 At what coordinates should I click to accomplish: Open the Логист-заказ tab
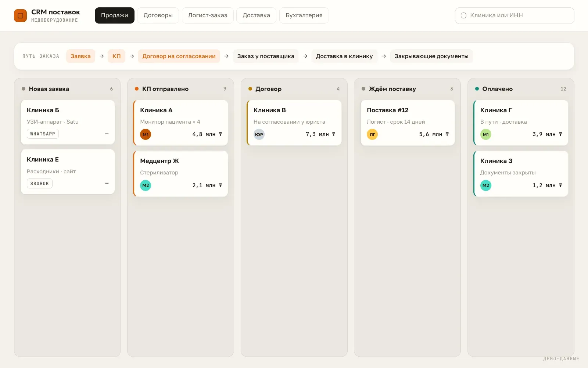pos(208,15)
